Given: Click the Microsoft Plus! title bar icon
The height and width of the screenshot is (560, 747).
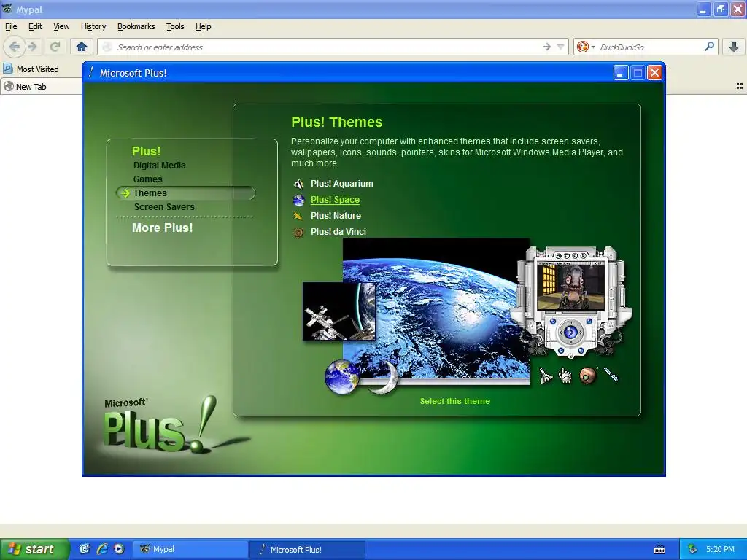Looking at the screenshot, I should point(91,72).
